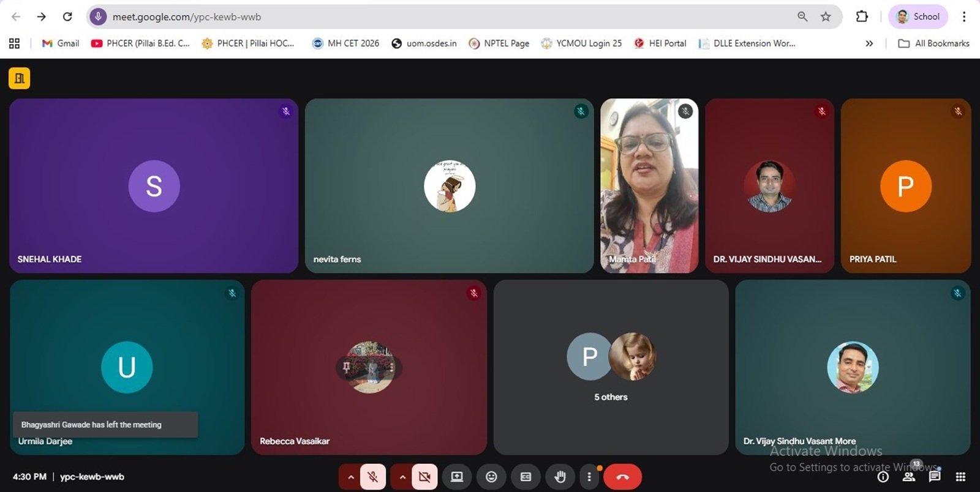Open more options three-dot menu in call bar
The width and height of the screenshot is (980, 492).
pyautogui.click(x=589, y=477)
